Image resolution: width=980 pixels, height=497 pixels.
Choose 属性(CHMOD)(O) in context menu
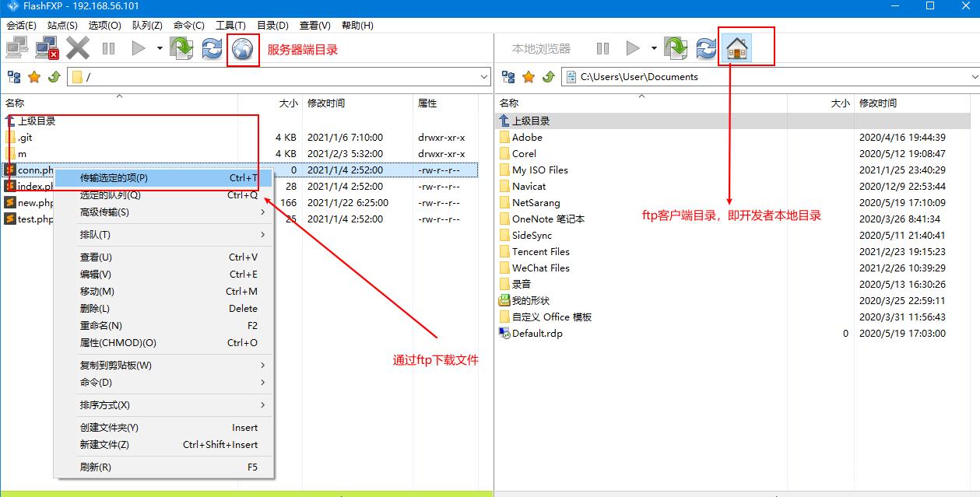[163, 343]
